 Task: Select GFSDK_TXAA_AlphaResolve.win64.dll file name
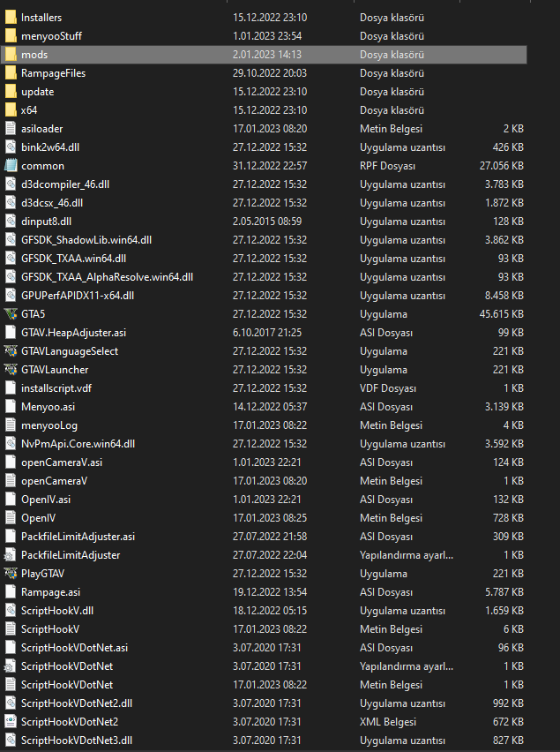coord(107,277)
